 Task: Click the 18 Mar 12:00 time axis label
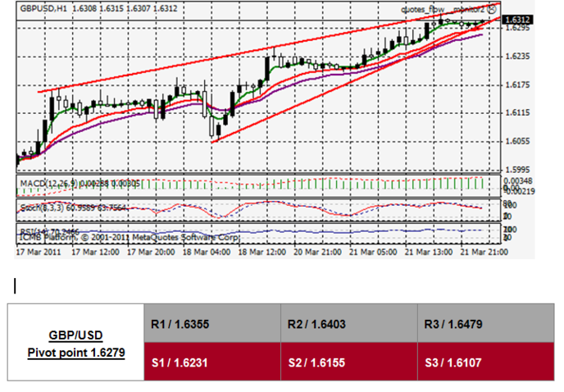pyautogui.click(x=261, y=253)
